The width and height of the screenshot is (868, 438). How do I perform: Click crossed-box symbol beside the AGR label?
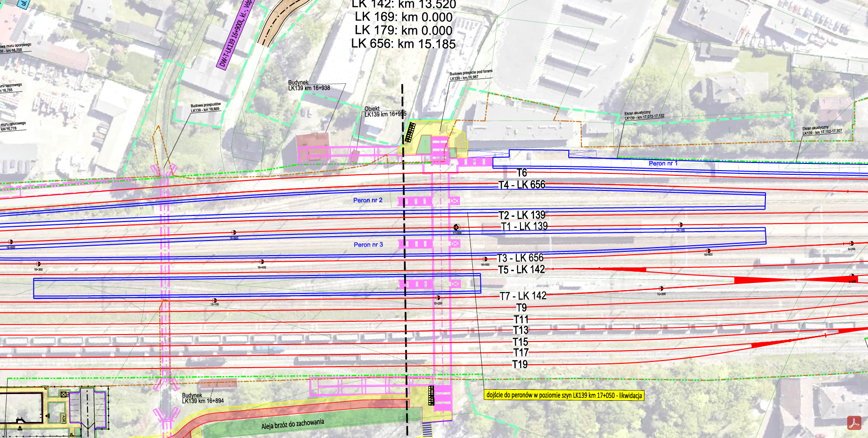click(x=64, y=394)
